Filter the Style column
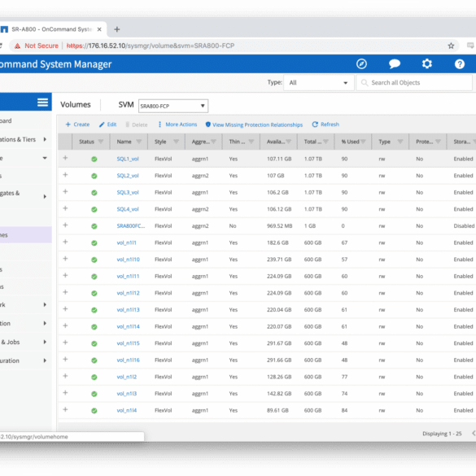This screenshot has width=476, height=476. click(176, 142)
